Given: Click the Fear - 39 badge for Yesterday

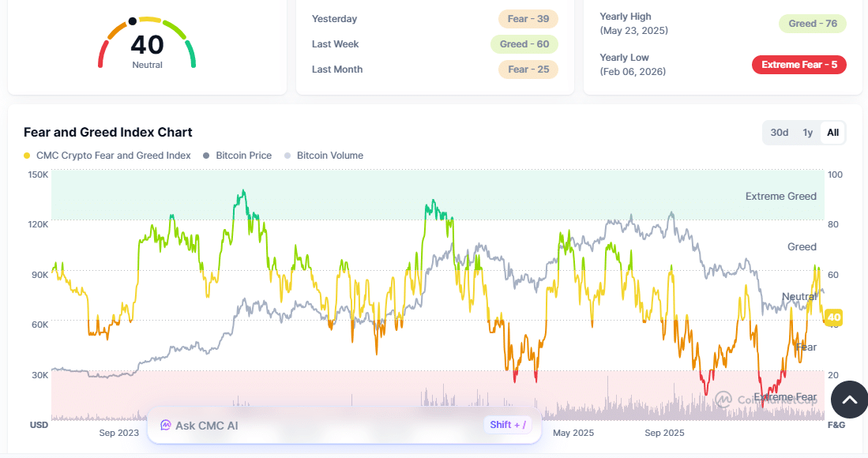Looking at the screenshot, I should click(x=528, y=18).
